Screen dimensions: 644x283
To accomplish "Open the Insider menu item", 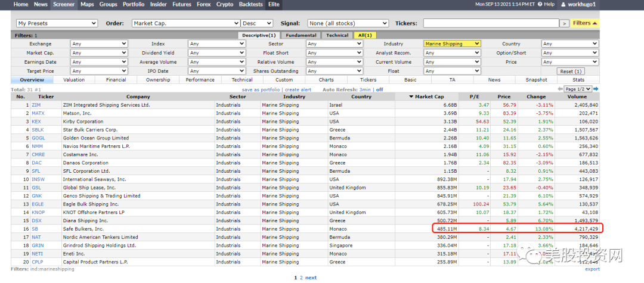I will click(x=159, y=5).
